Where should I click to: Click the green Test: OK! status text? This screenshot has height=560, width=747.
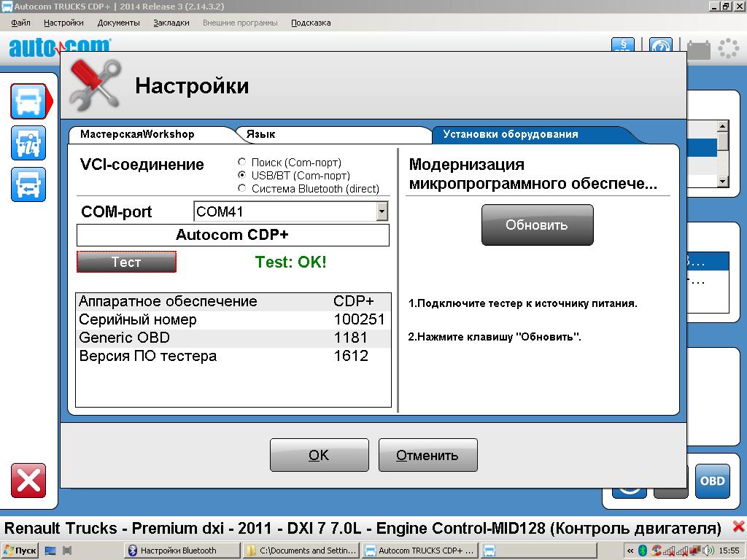290,262
